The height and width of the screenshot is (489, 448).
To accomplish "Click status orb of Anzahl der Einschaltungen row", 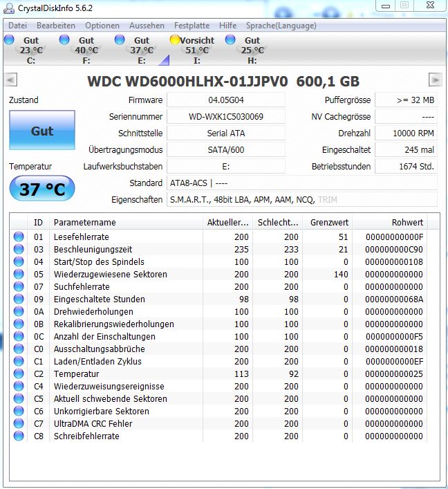I will (x=19, y=337).
